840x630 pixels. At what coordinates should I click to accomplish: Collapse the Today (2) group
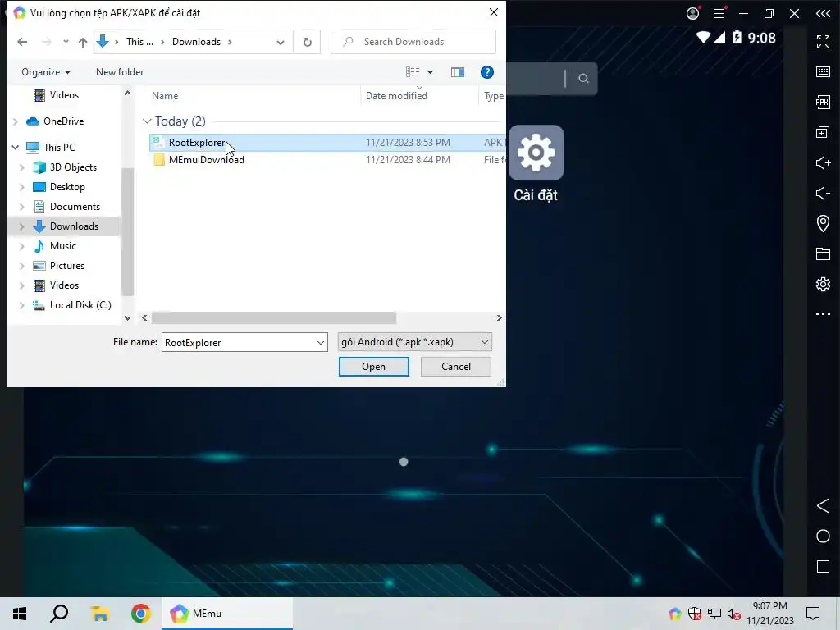pyautogui.click(x=148, y=121)
